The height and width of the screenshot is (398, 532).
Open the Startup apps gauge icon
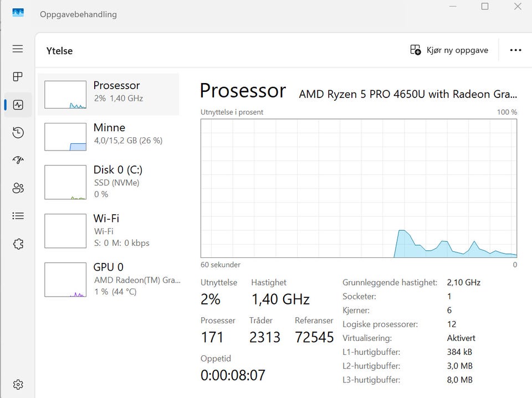coord(18,160)
